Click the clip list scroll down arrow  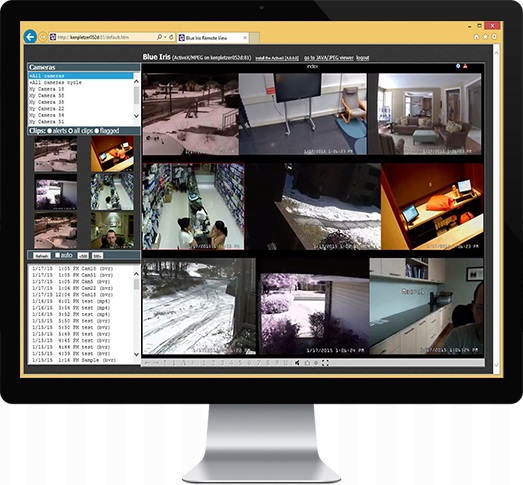[x=136, y=354]
